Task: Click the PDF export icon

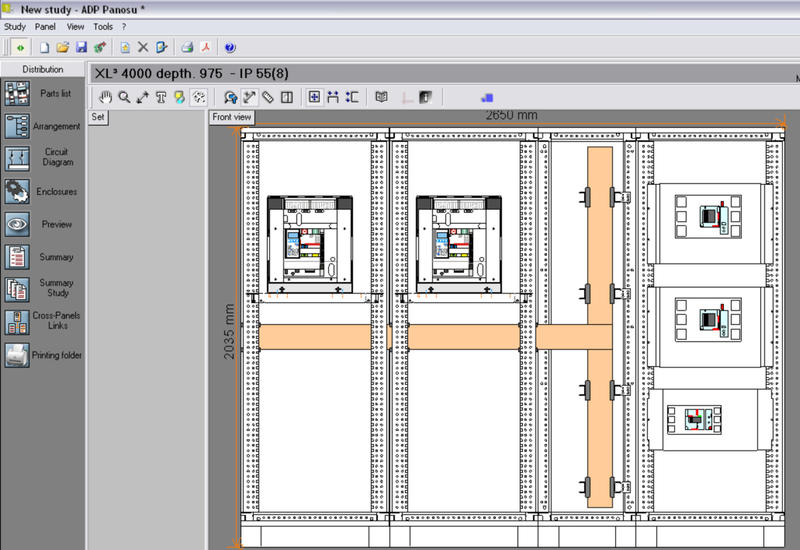Action: pyautogui.click(x=206, y=47)
